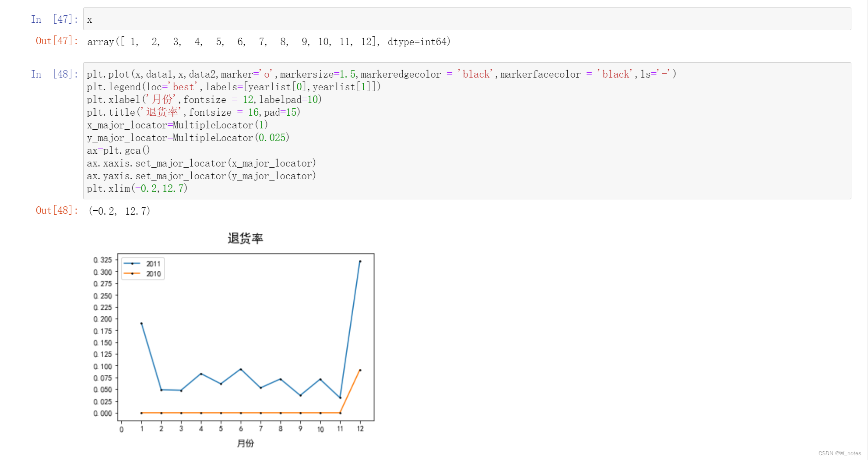Click the plt.xlim(-0.2,12.7) line
The height and width of the screenshot is (460, 868).
(137, 188)
